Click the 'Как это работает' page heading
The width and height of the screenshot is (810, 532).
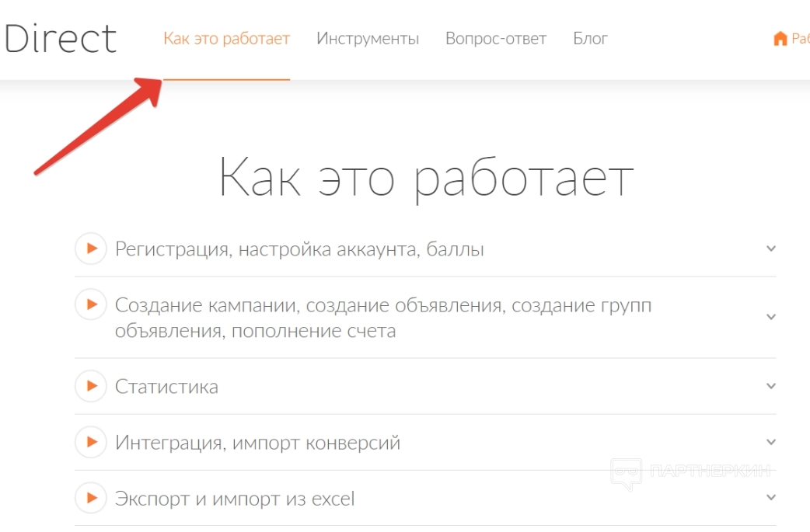426,179
